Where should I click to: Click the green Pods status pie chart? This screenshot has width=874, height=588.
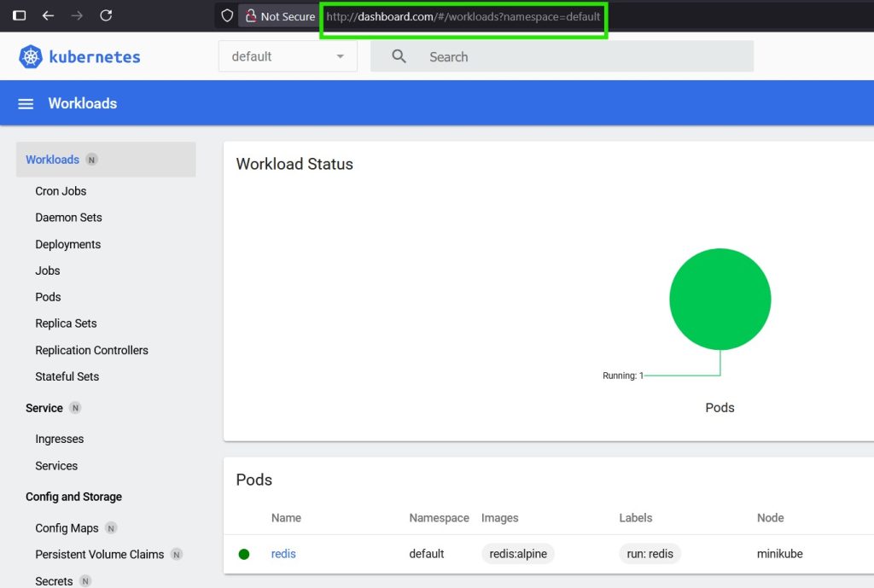click(x=720, y=300)
